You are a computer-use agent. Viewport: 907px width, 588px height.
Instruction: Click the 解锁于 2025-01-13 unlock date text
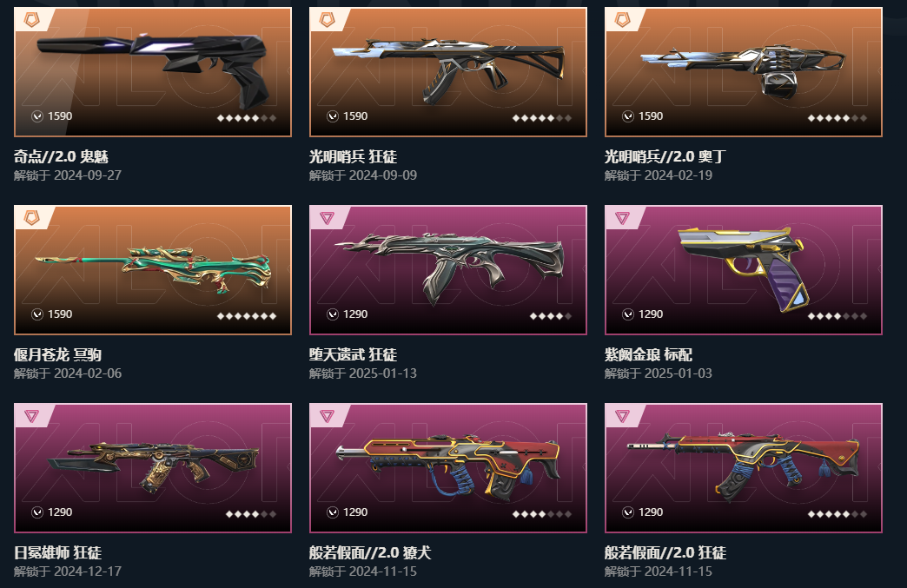coord(362,373)
